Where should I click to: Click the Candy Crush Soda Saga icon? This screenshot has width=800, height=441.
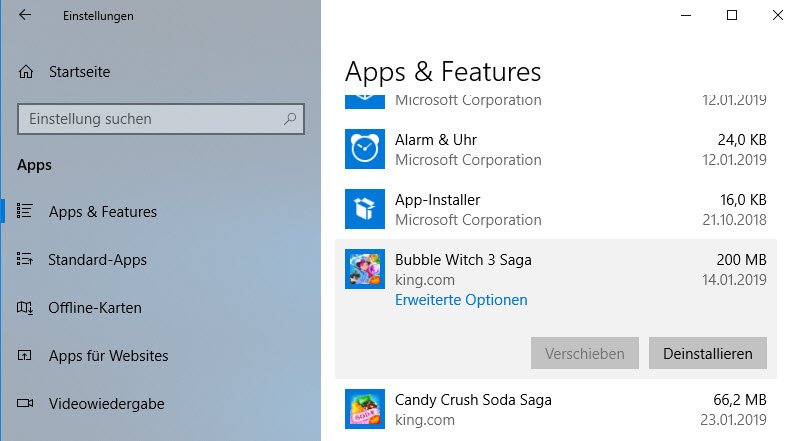click(x=362, y=409)
